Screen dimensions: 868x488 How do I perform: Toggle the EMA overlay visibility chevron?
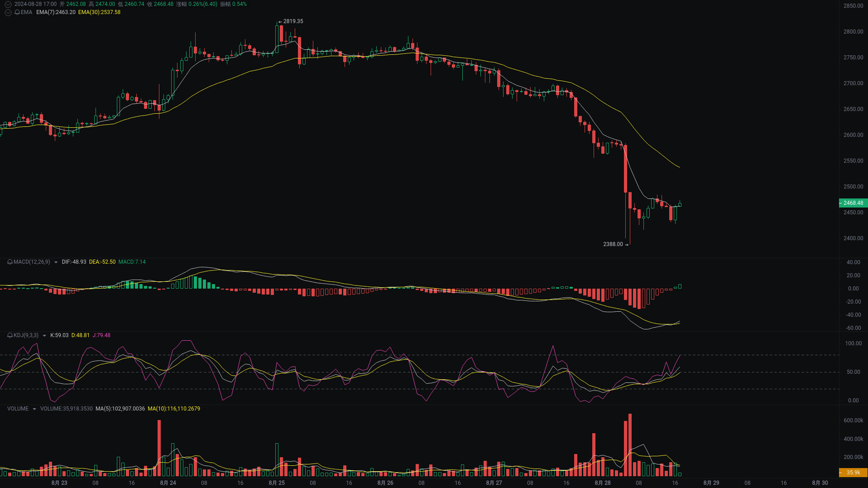[8, 13]
